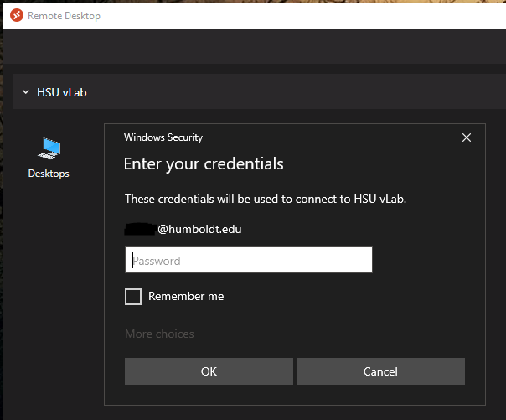Click the Remember me label text
Screen dimensions: 506x420
click(186, 296)
